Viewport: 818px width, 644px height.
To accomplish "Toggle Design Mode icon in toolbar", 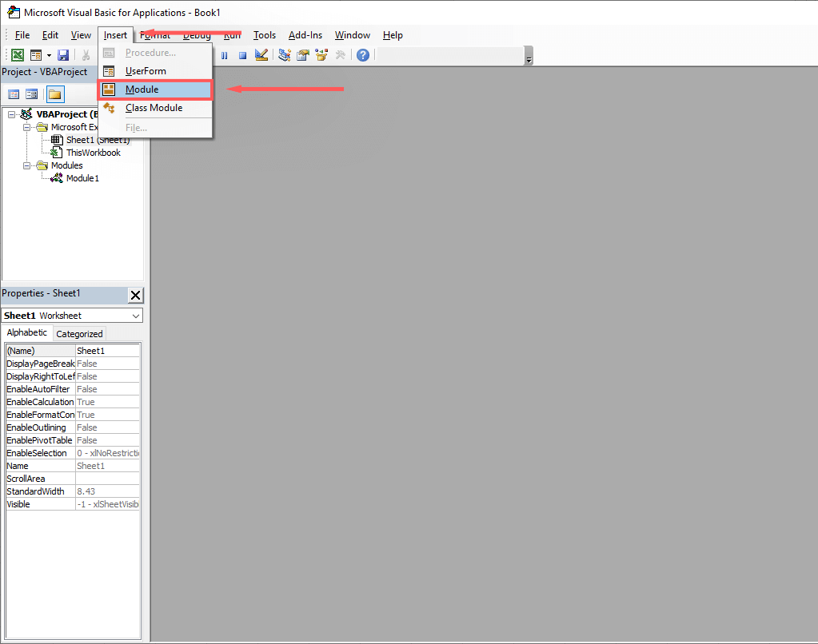I will (x=261, y=55).
